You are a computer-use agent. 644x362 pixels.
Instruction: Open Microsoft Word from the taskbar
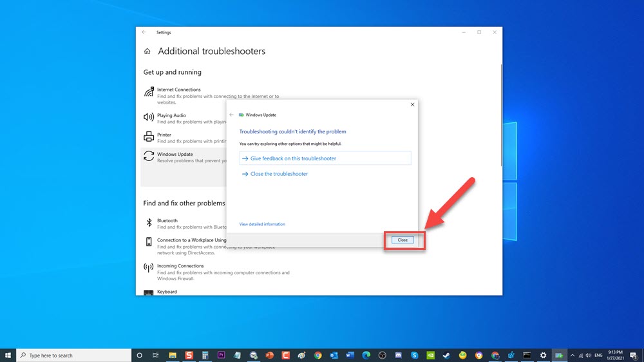(x=350, y=356)
